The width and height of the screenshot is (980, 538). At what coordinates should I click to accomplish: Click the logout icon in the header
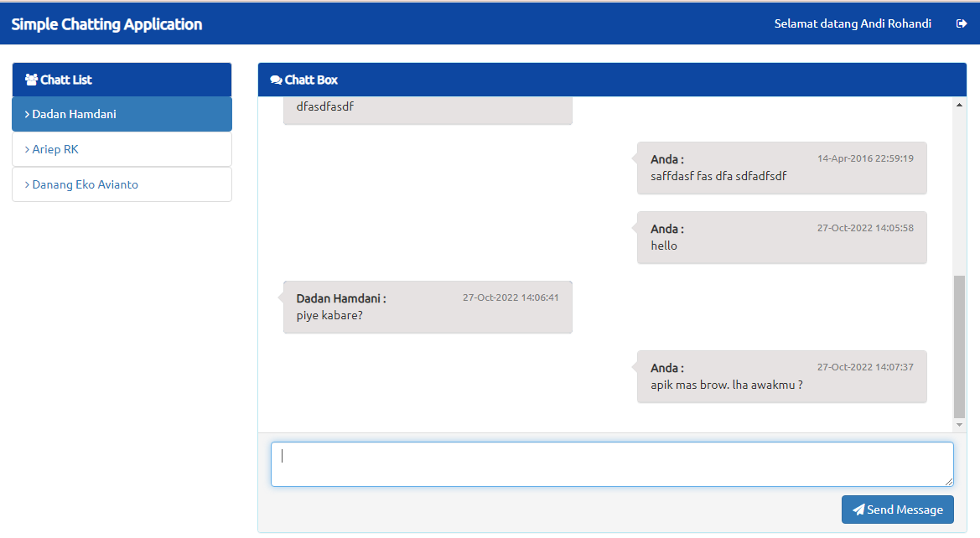(x=962, y=23)
